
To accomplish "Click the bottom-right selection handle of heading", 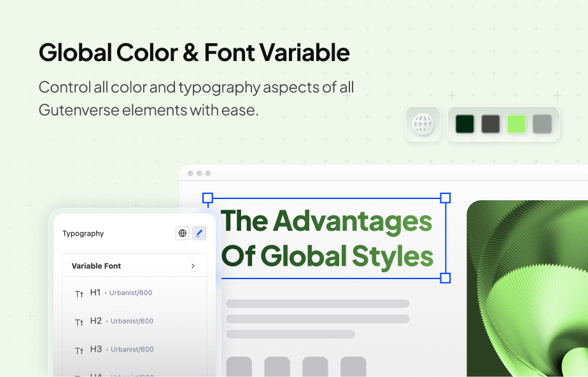I will tap(445, 278).
